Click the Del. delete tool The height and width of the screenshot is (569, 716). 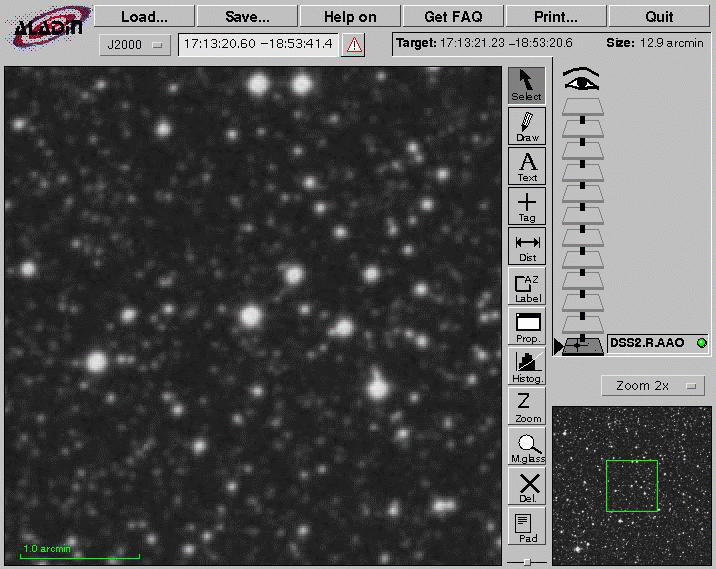click(x=526, y=486)
